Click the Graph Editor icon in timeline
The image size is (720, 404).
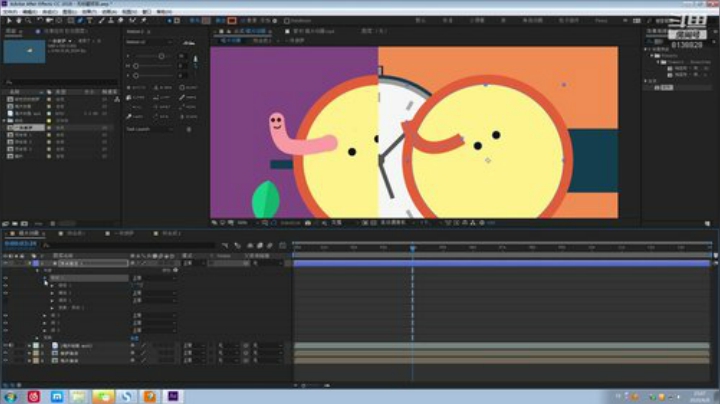point(282,246)
